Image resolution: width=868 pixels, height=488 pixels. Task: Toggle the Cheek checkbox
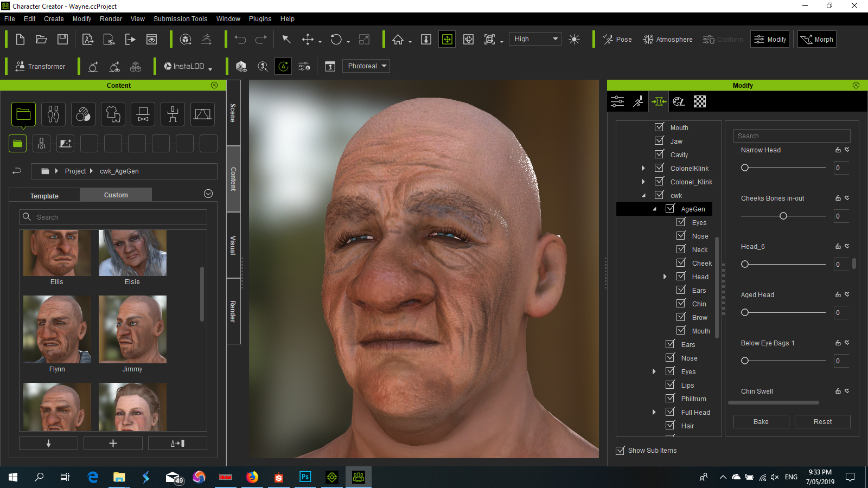pyautogui.click(x=681, y=262)
